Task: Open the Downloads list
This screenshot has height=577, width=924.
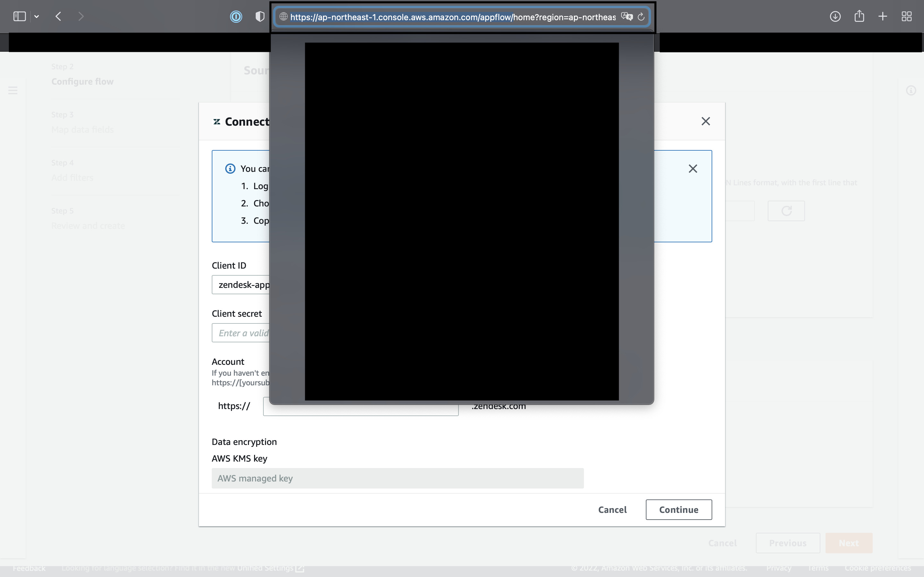Action: 835,16
